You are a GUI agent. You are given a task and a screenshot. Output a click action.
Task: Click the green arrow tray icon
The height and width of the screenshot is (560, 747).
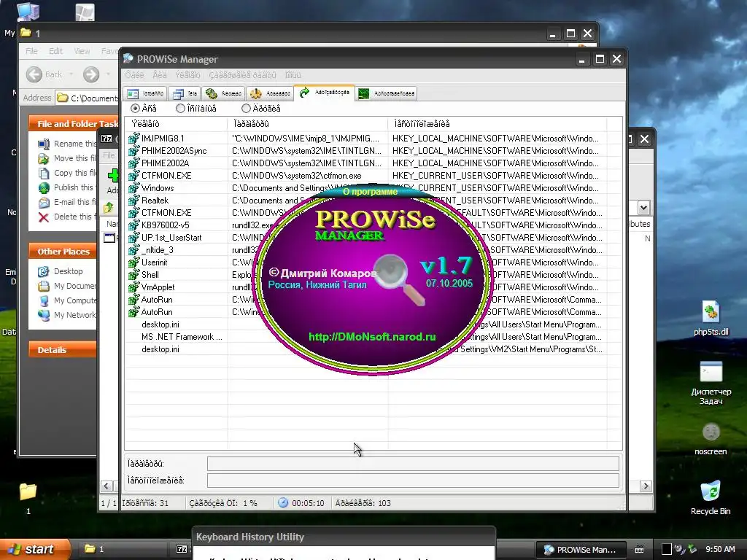point(692,550)
